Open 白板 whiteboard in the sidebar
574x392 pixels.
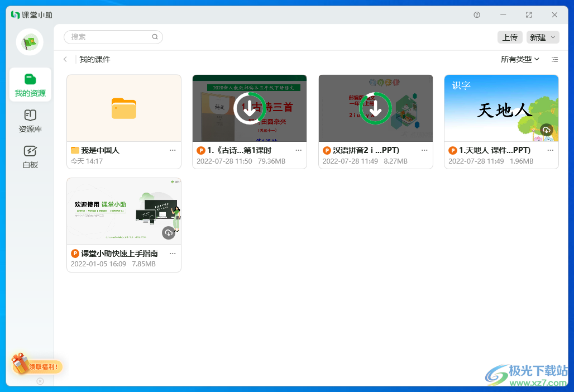(30, 157)
